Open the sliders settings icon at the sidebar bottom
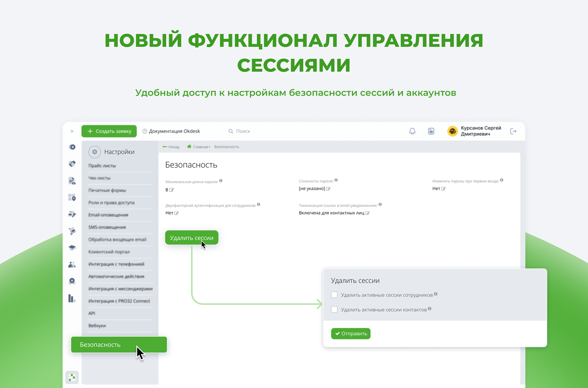Screen dimensions: 588x388 click(x=72, y=377)
